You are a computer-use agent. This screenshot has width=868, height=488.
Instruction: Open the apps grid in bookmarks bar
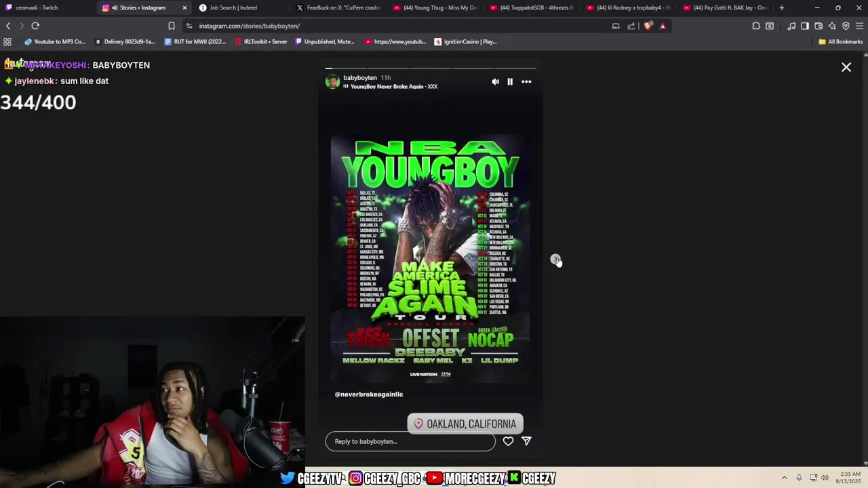(x=7, y=41)
